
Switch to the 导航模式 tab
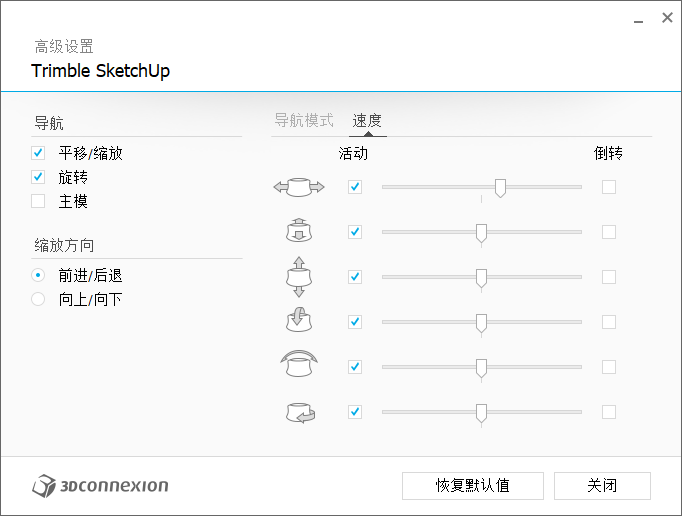point(304,121)
